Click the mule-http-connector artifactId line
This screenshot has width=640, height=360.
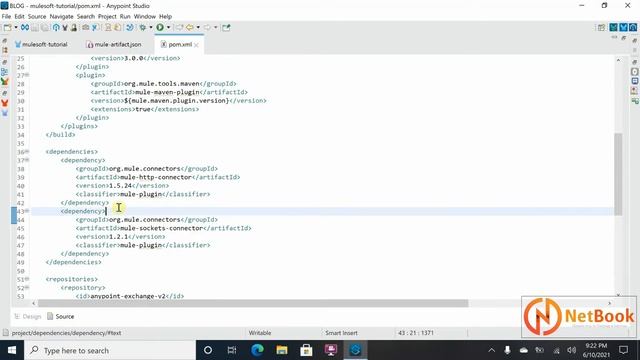pos(158,177)
